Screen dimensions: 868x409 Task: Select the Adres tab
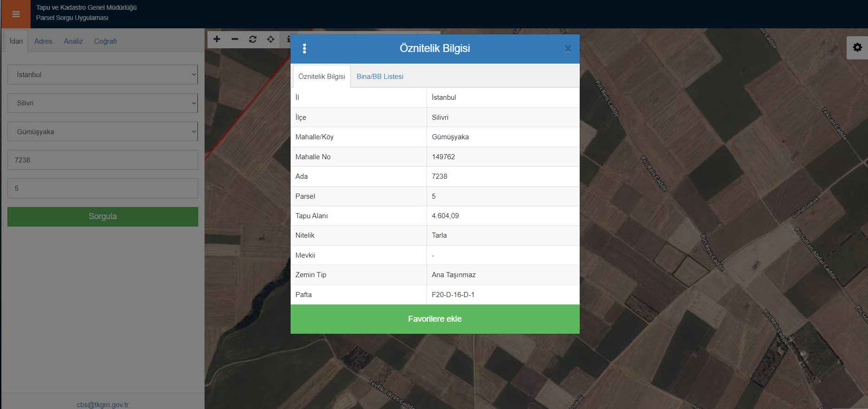(x=43, y=41)
